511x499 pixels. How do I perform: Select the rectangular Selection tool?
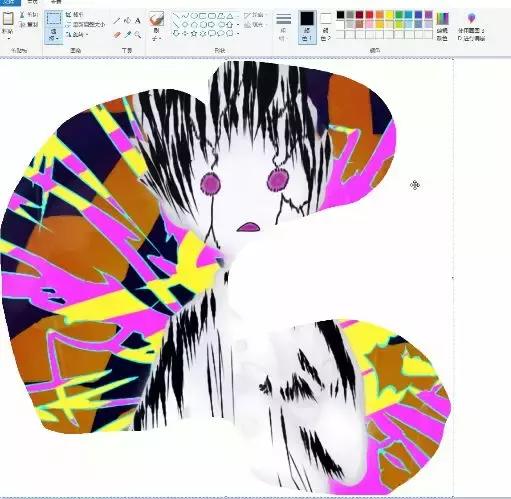(54, 19)
